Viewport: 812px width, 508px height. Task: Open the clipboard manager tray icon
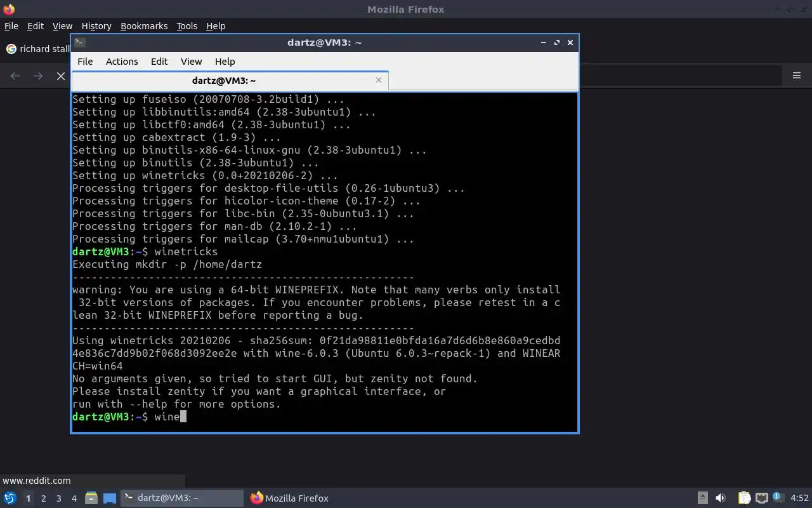pos(744,498)
